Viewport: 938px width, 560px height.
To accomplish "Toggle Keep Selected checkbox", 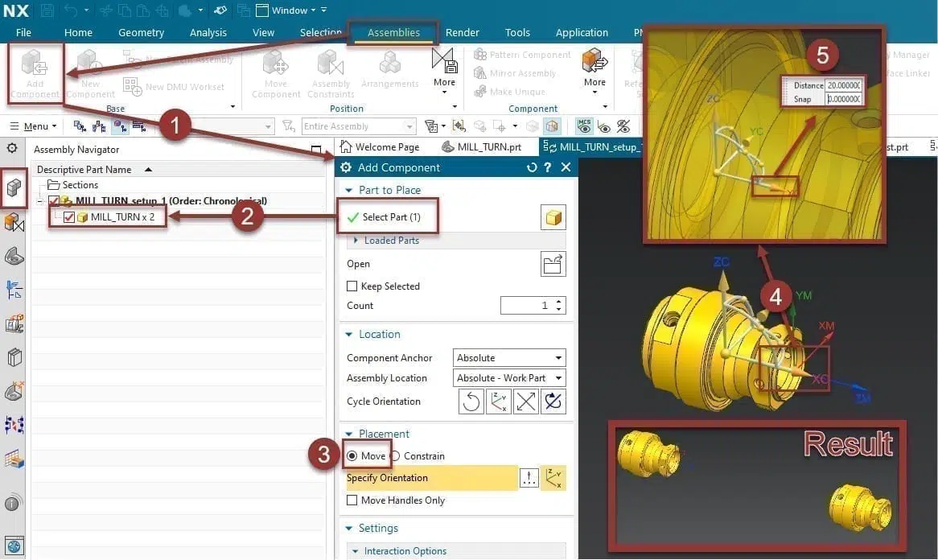I will click(352, 286).
